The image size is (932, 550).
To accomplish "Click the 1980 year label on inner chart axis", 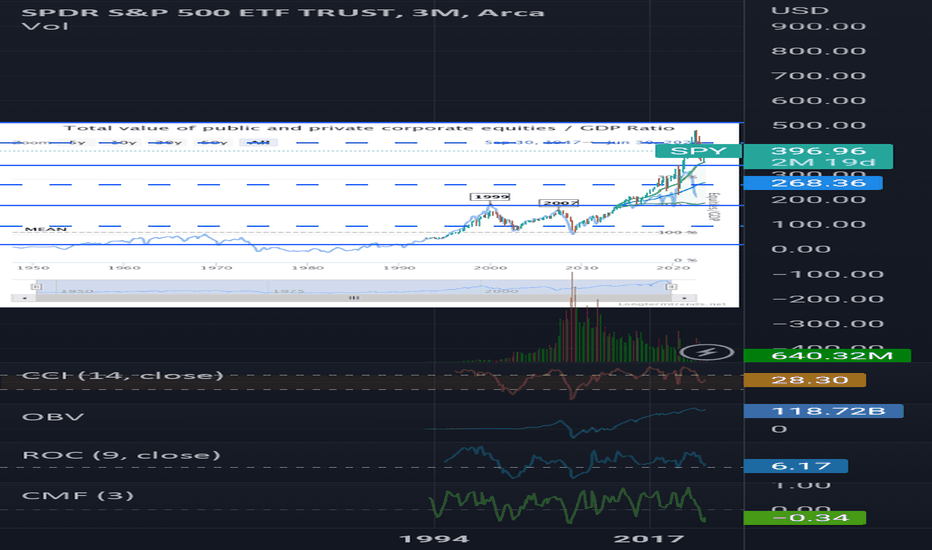I will click(307, 268).
